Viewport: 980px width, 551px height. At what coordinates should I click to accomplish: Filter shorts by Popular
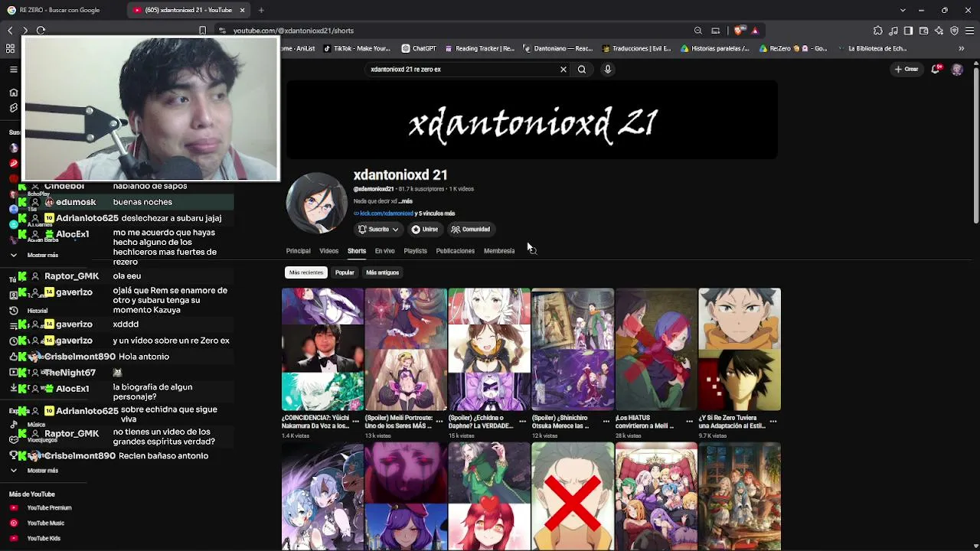[x=345, y=272]
